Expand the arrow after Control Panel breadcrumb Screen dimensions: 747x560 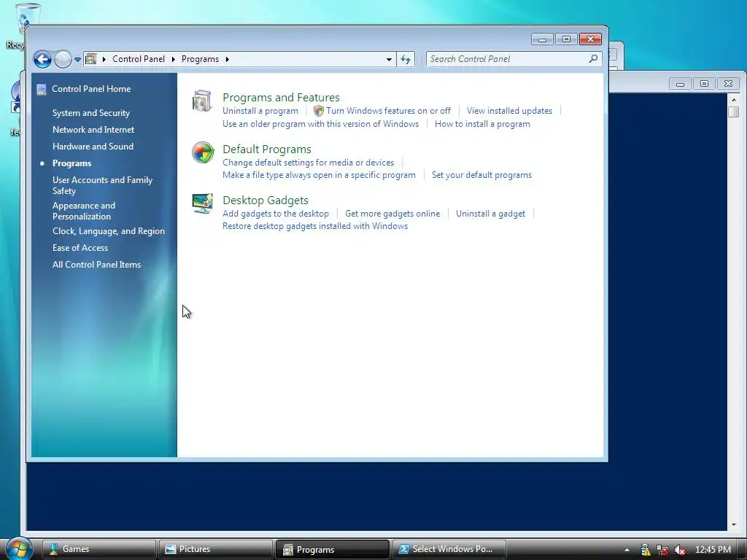(x=174, y=59)
